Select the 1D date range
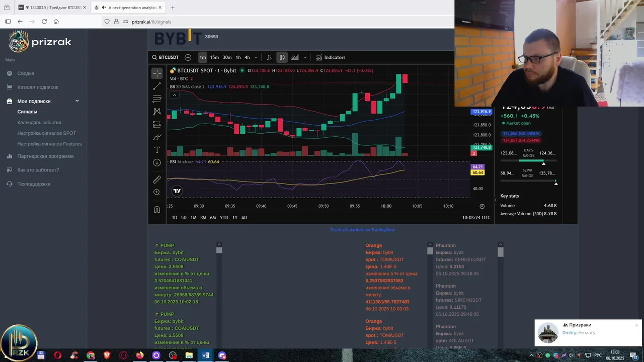This screenshot has width=644, height=362. tap(175, 218)
